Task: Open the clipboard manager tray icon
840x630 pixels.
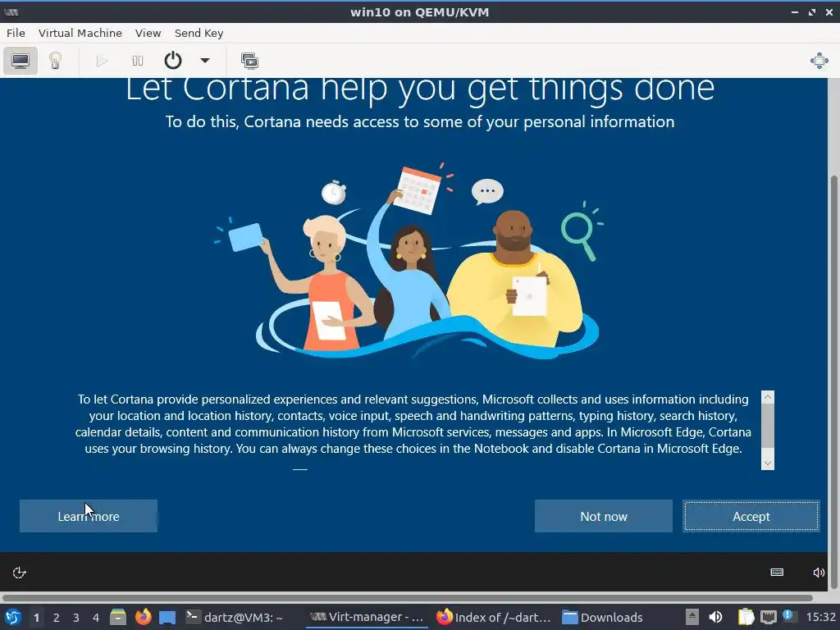Action: [x=746, y=617]
